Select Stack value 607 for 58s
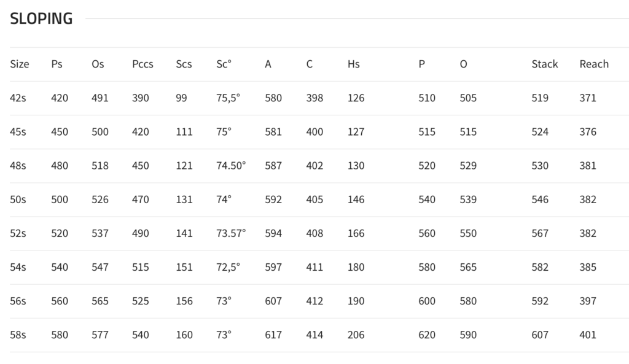 point(540,335)
